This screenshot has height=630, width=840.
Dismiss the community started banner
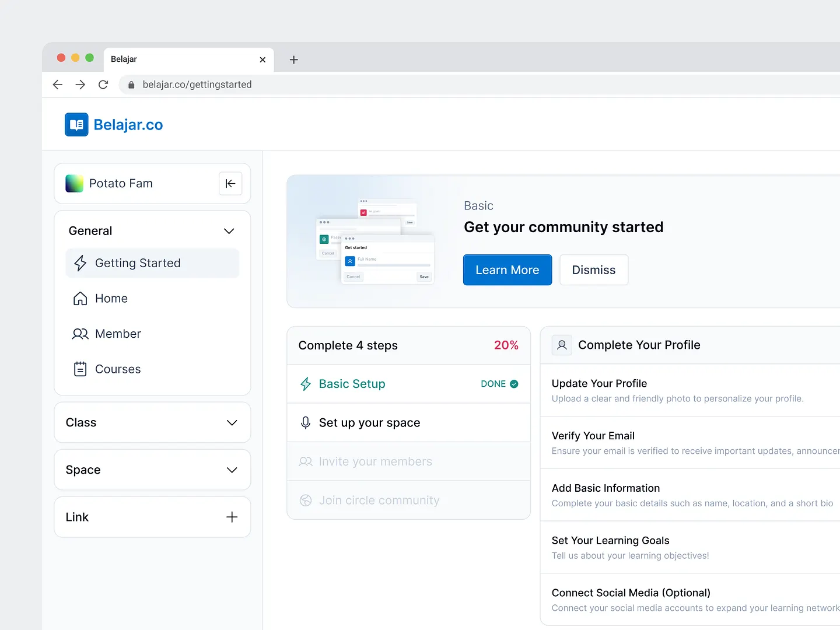594,270
